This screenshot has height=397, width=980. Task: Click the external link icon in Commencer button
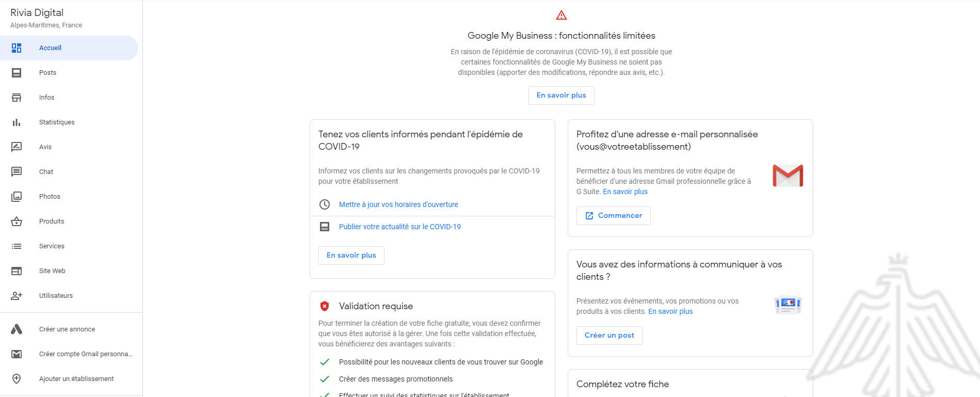pos(589,216)
